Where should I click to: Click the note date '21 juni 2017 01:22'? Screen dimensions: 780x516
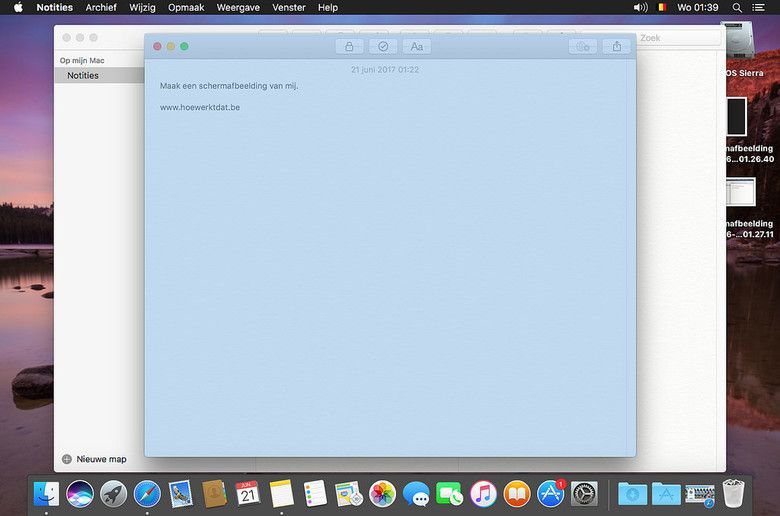pos(385,70)
